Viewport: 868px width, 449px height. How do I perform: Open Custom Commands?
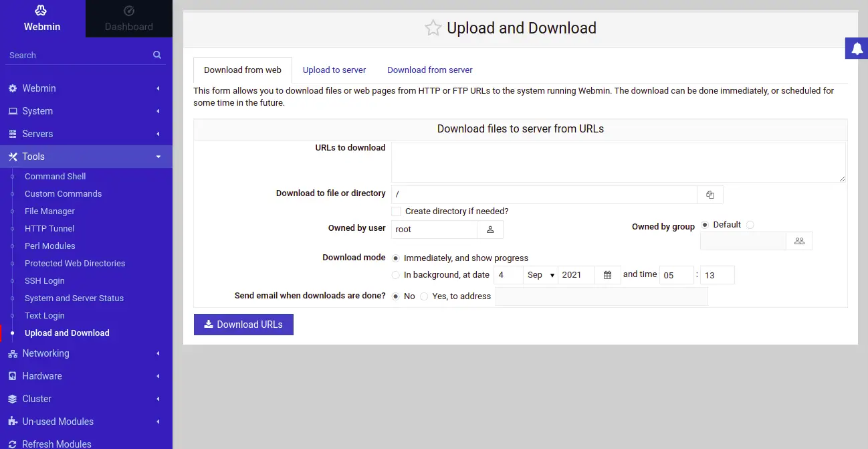click(x=63, y=193)
